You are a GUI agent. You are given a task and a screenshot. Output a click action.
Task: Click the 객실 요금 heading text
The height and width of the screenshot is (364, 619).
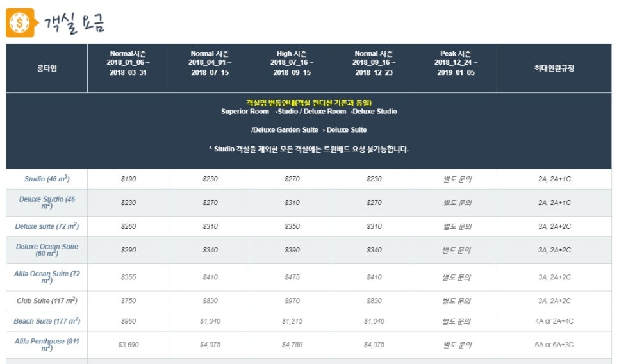(x=74, y=24)
